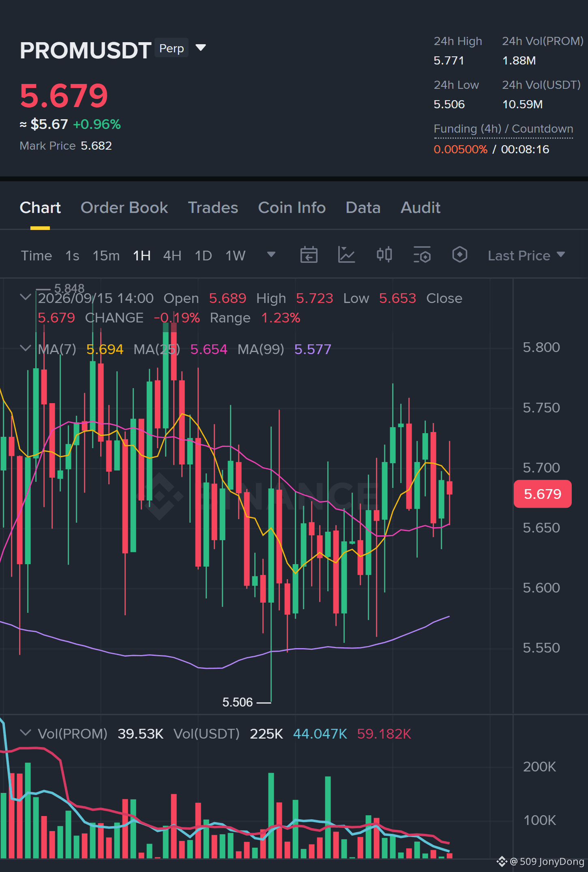The height and width of the screenshot is (872, 588).
Task: Click the Binance logo in watermark corner
Action: pyautogui.click(x=502, y=861)
